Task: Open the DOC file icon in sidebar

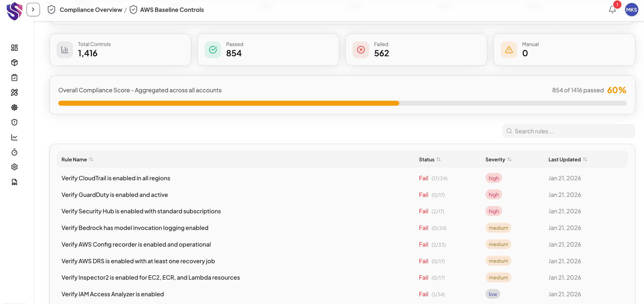Action: point(14,182)
